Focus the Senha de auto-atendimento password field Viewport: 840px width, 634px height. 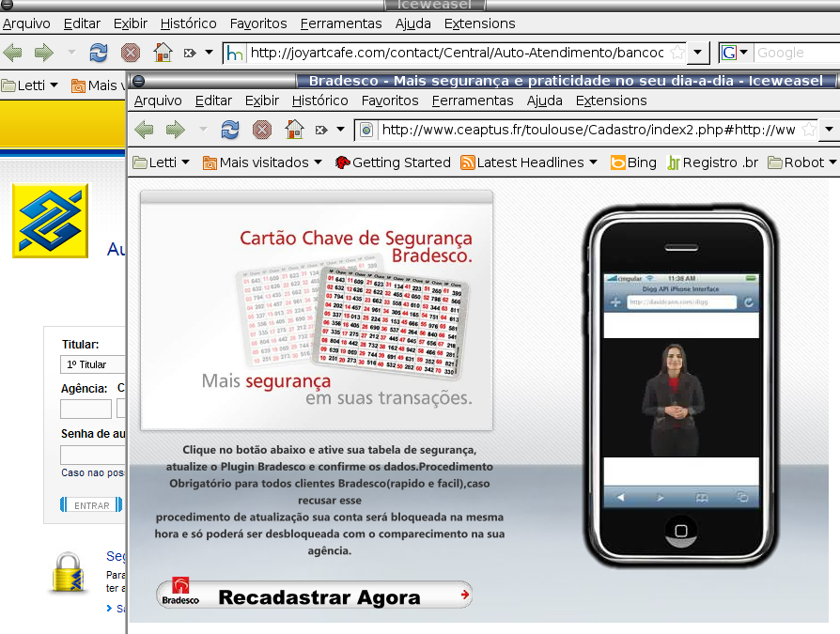[93, 456]
